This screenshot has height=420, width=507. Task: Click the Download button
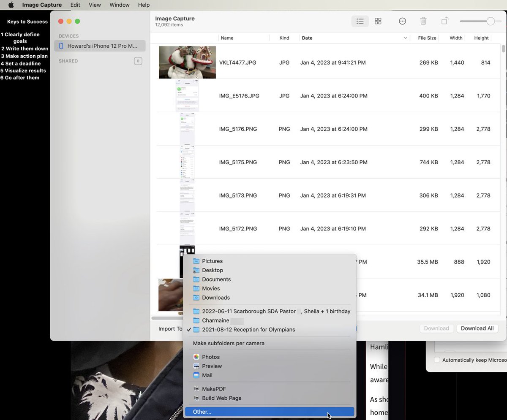click(x=436, y=328)
